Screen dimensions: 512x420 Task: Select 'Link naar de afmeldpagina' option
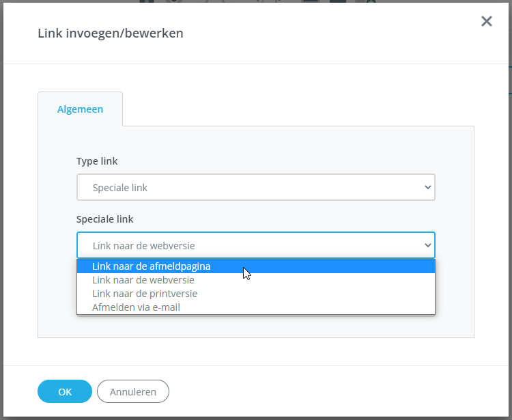coord(152,266)
